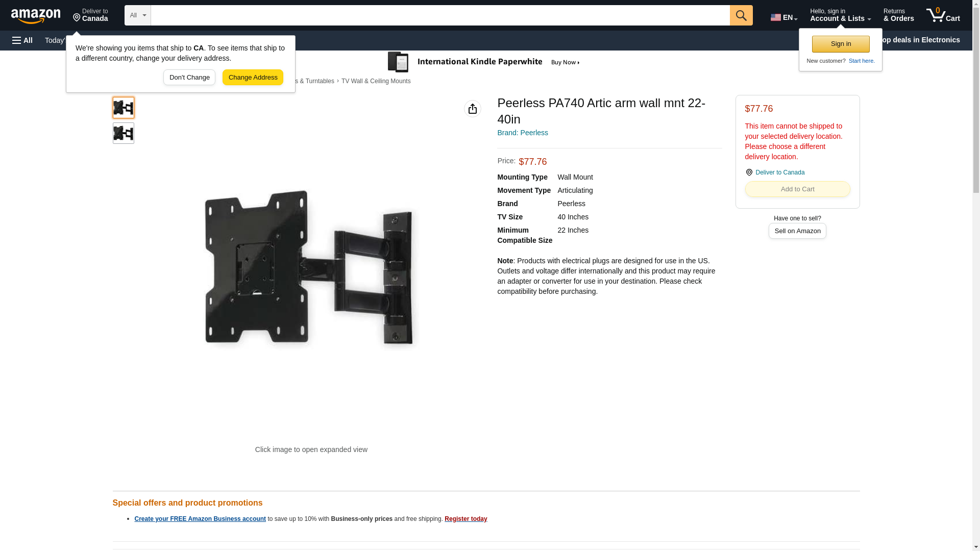Click the Deliver to Canada location pin
The width and height of the screenshot is (980, 551).
[x=90, y=15]
